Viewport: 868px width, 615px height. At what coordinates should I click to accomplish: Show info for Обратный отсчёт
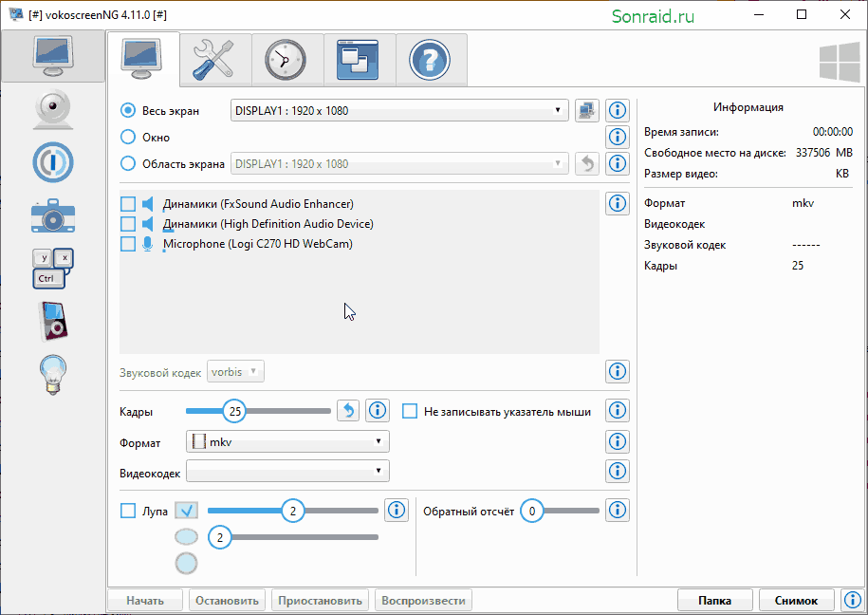[x=618, y=511]
